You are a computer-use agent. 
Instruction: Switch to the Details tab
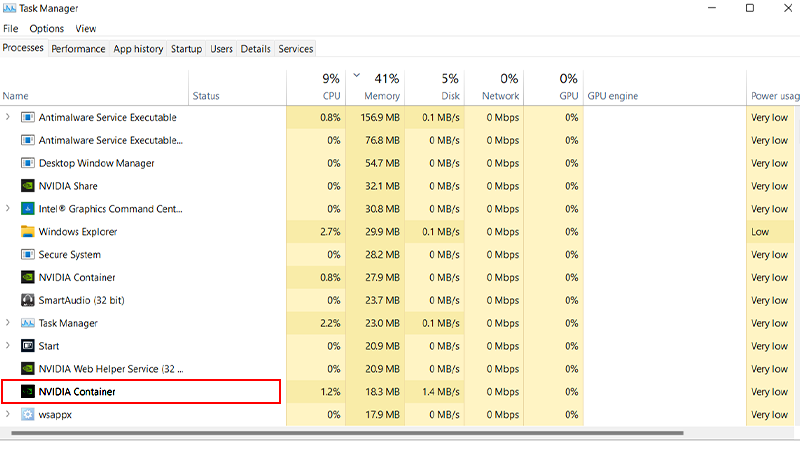(255, 49)
